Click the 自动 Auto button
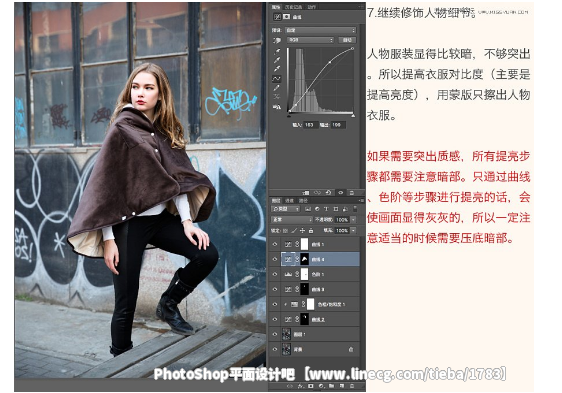This screenshot has height=393, width=562. [x=347, y=40]
